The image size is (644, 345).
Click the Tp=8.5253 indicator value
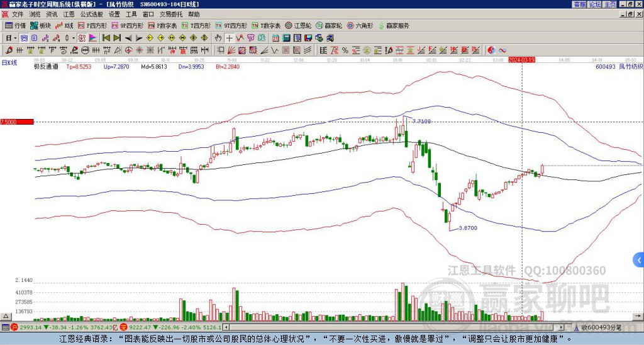(x=79, y=66)
